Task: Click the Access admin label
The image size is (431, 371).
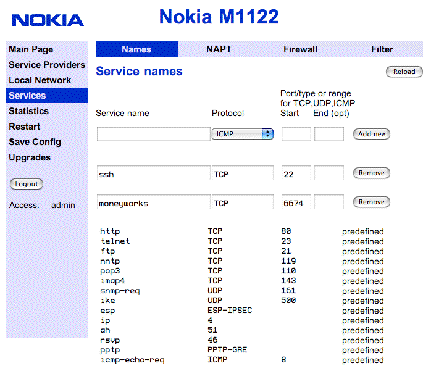Action: pyautogui.click(x=42, y=205)
